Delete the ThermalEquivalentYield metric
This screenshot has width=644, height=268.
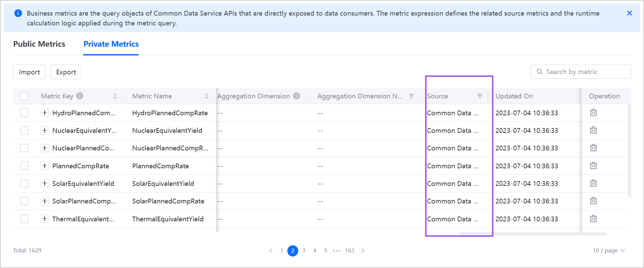[x=593, y=219]
